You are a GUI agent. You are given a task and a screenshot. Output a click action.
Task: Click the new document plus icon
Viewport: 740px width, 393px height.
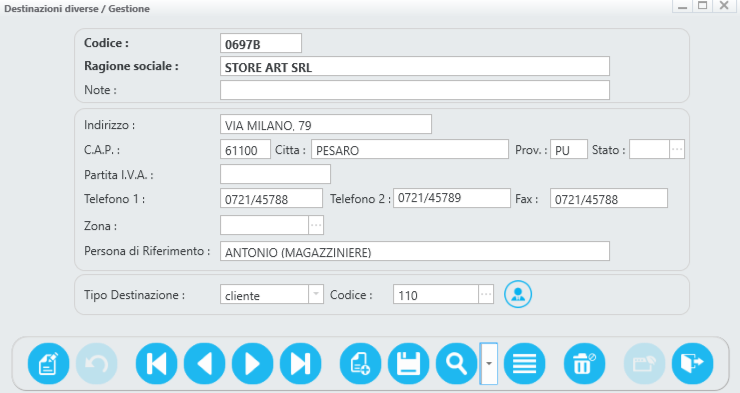click(361, 364)
